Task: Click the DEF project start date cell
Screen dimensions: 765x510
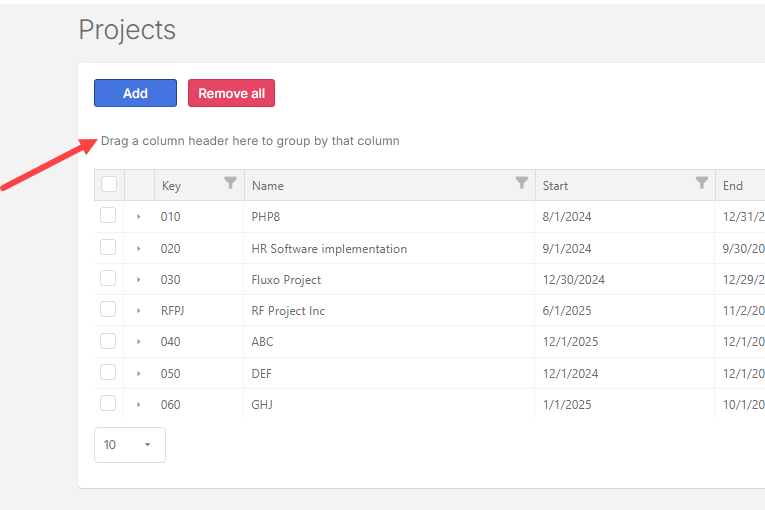Action: coord(569,374)
